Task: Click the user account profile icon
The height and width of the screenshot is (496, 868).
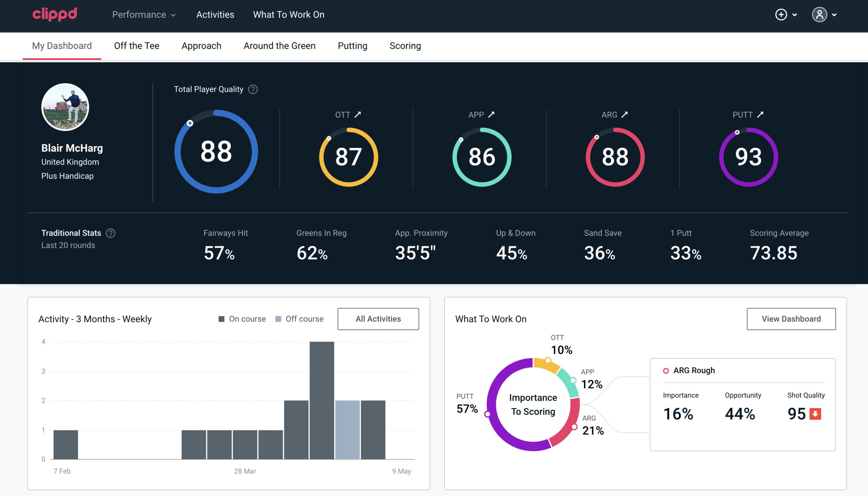Action: click(820, 14)
